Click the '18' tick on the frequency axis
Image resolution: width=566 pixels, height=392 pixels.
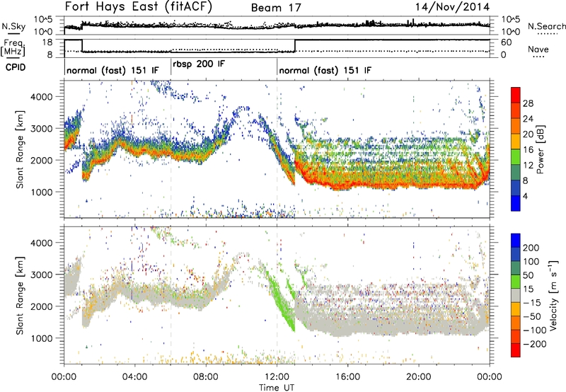[47, 42]
